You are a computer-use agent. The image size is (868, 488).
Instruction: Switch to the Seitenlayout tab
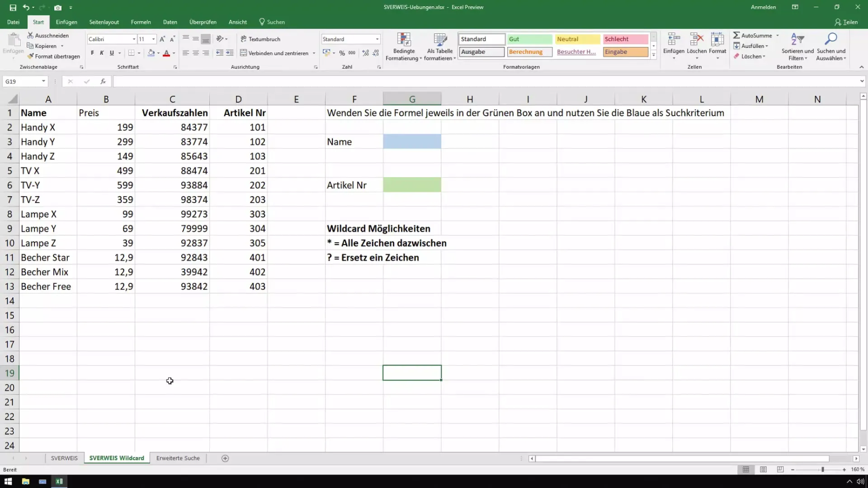(104, 22)
